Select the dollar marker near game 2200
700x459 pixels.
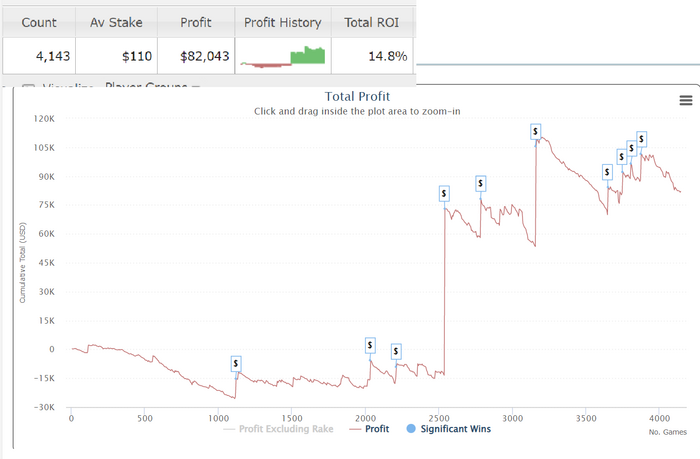[x=396, y=351]
